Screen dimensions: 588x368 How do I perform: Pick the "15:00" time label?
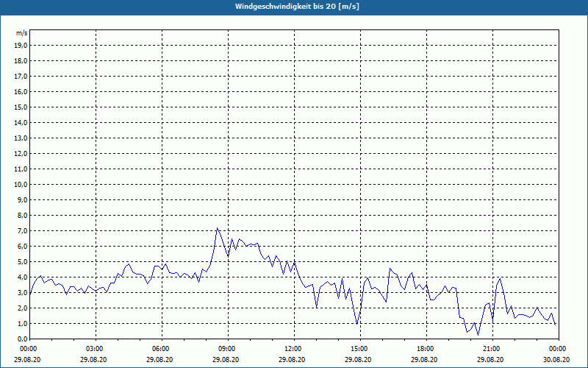[x=360, y=349]
